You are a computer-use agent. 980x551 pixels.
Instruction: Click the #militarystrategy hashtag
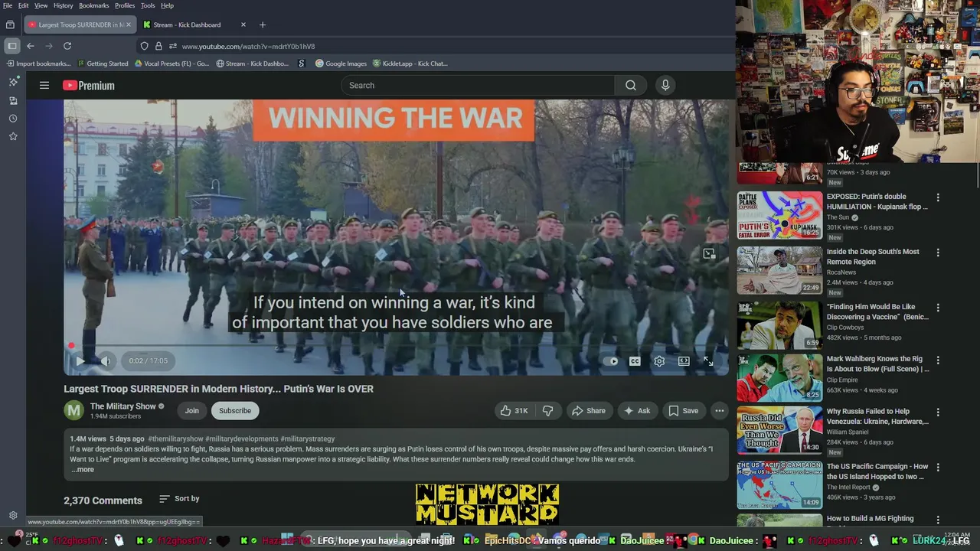(x=307, y=439)
